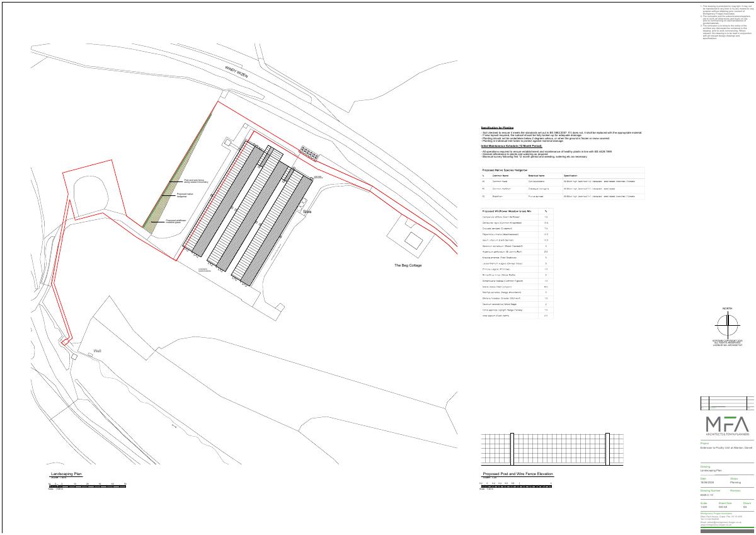Click the 'Vicia sepium (Bush Vetch)' row

click(x=517, y=316)
